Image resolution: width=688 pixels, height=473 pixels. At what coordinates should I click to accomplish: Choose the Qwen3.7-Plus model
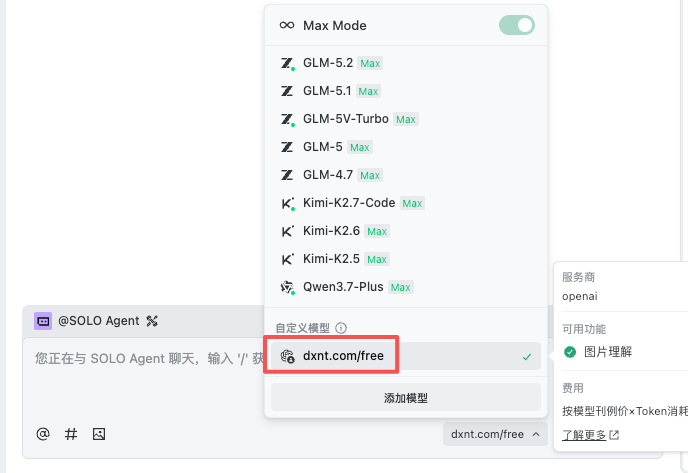406,287
